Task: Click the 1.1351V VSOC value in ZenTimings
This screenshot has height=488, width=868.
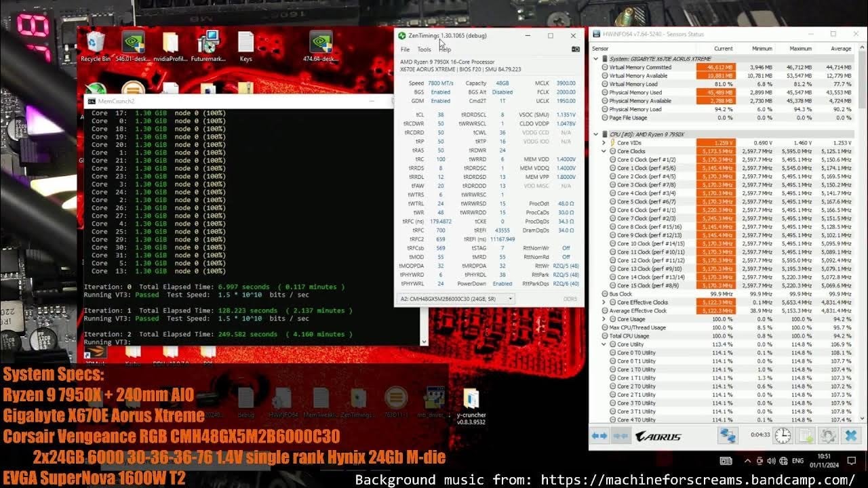Action: click(565, 115)
